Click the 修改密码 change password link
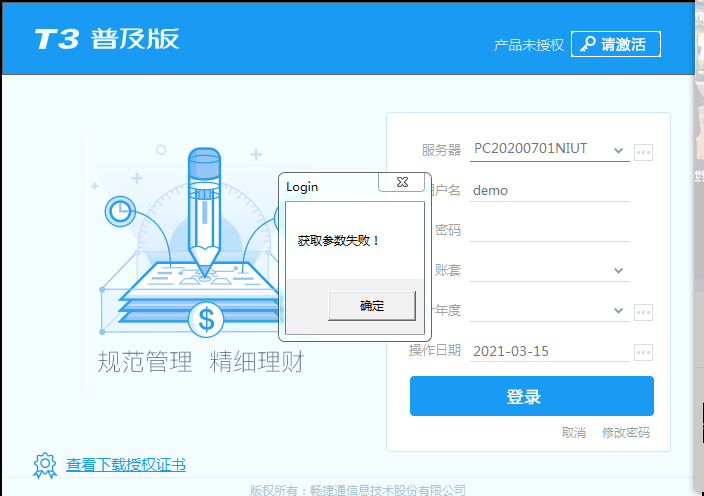Image resolution: width=704 pixels, height=496 pixels. click(x=625, y=432)
